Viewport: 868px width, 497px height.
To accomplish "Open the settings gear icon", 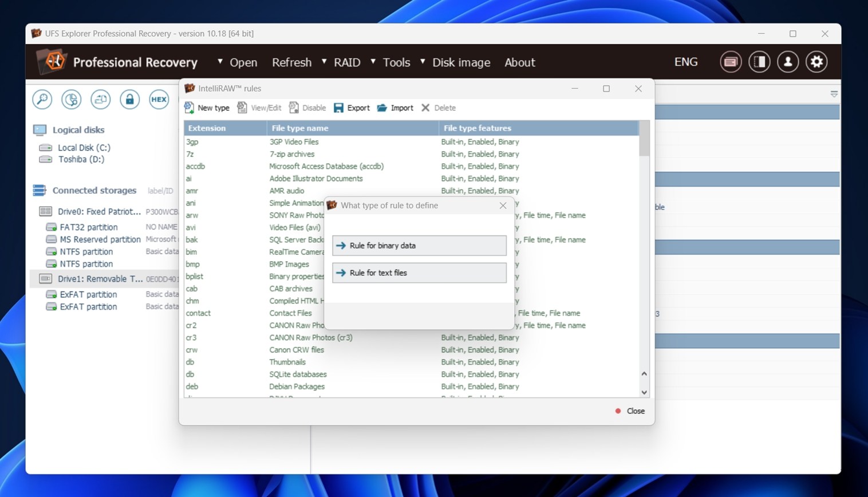I will pyautogui.click(x=816, y=62).
